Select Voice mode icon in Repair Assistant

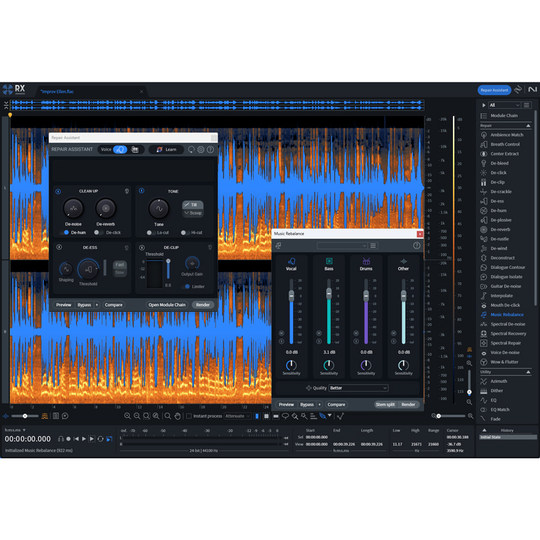tap(120, 149)
